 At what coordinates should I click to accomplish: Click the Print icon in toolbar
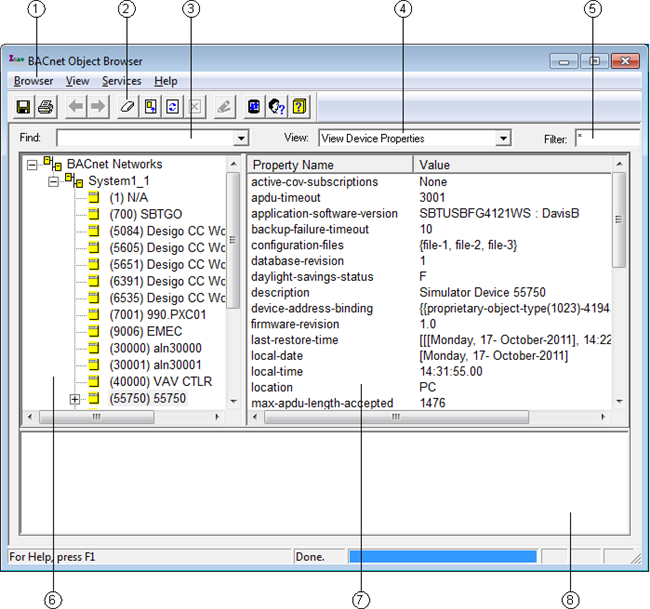pyautogui.click(x=45, y=106)
